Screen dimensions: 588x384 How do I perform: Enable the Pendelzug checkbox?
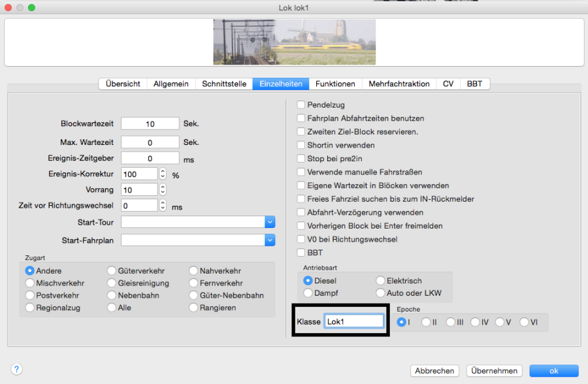301,104
